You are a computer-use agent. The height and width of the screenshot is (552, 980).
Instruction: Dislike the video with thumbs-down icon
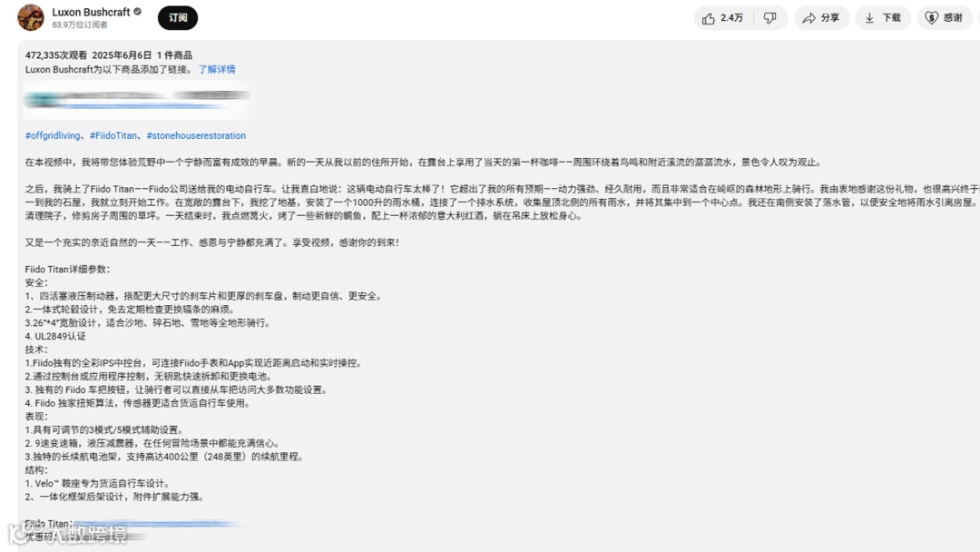[770, 18]
